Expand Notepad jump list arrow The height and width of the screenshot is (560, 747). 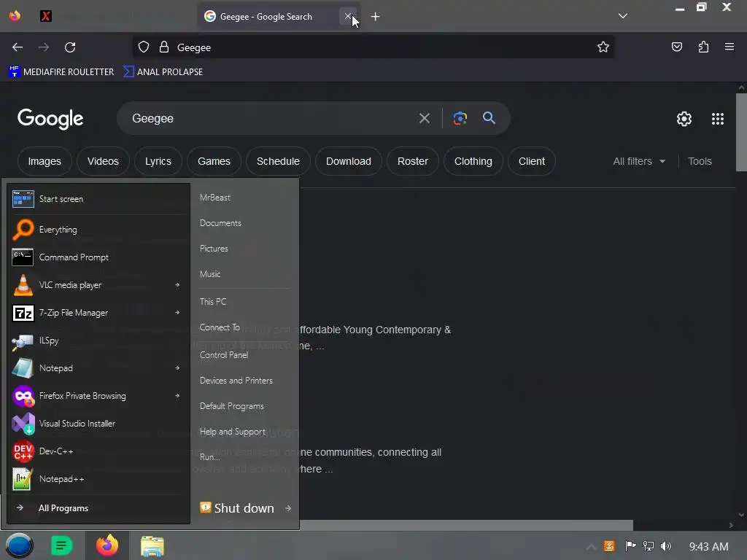coord(177,367)
